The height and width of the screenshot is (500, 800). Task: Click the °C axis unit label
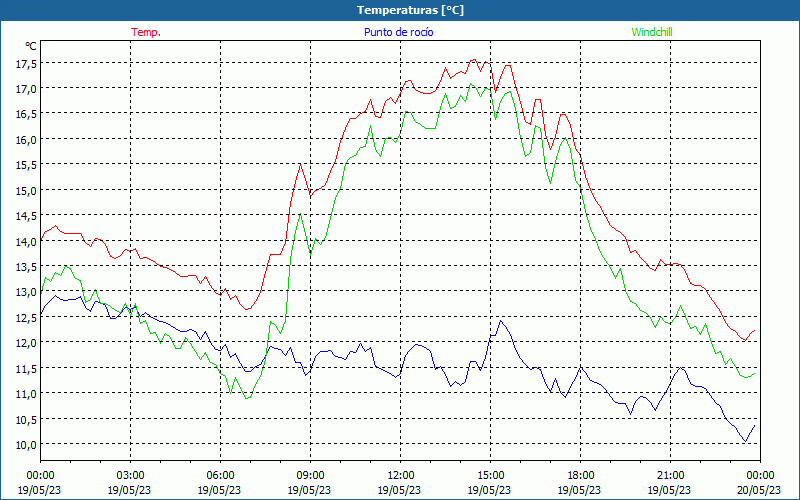click(x=31, y=46)
